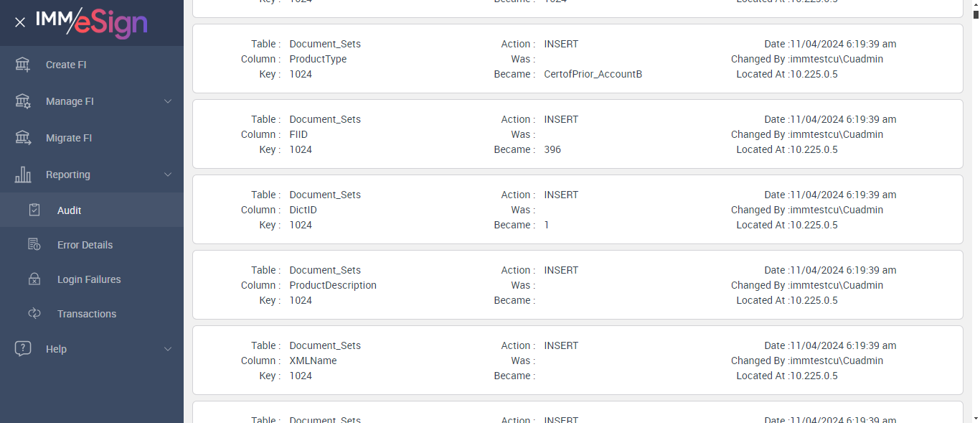Go to Login Failures page
The image size is (980, 423).
click(89, 279)
